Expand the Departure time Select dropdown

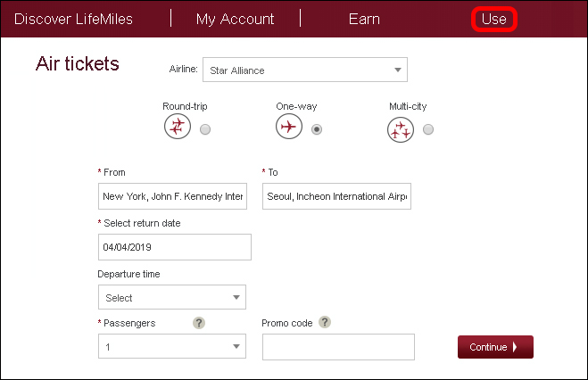[172, 297]
